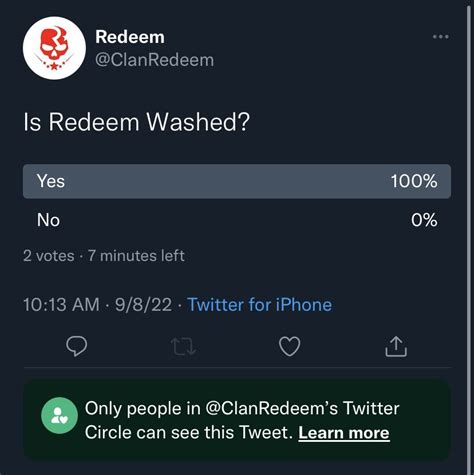Click the Twitter for iPhone source link
Image resolution: width=474 pixels, height=475 pixels.
(260, 305)
